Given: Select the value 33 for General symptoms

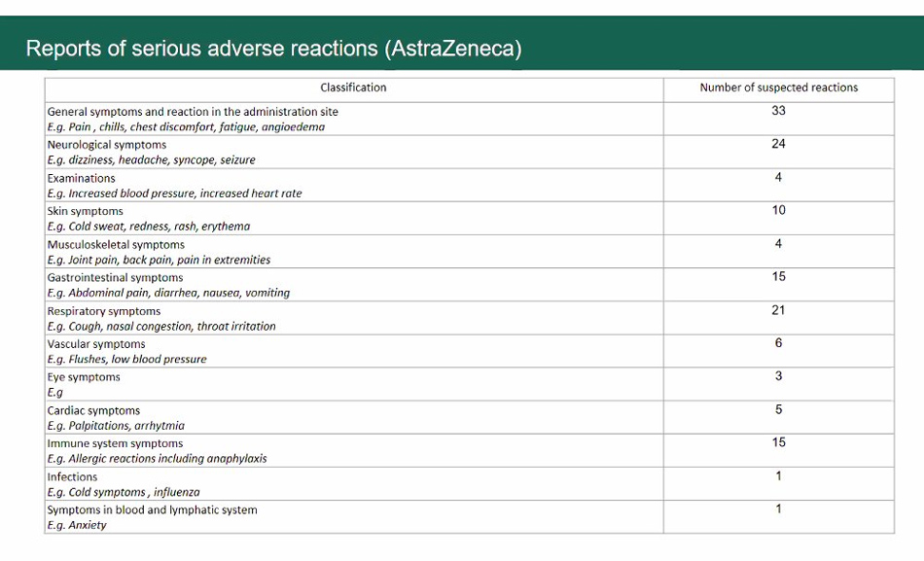Looking at the screenshot, I should 778,111.
